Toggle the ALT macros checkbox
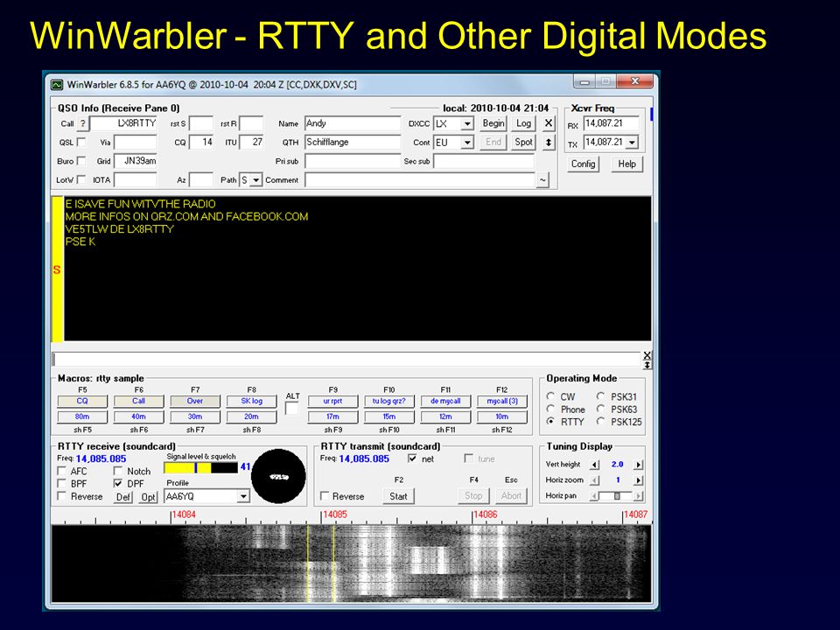The image size is (840, 630). [292, 409]
